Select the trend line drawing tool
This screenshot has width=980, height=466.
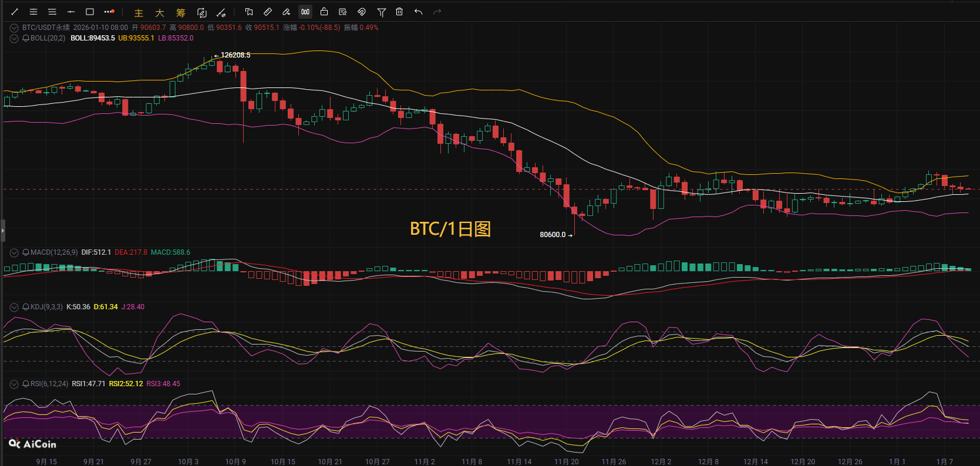(15, 12)
